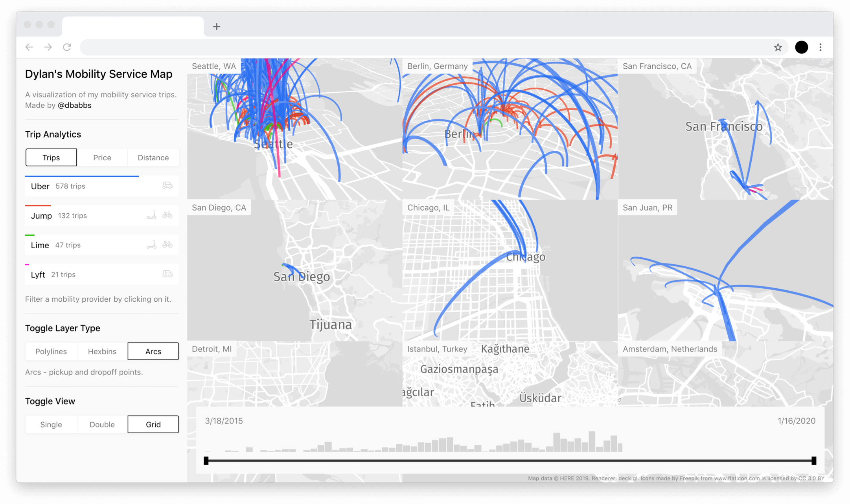Click the Amsterdam, Netherlands map tile
Image resolution: width=850 pixels, height=504 pixels.
726,374
